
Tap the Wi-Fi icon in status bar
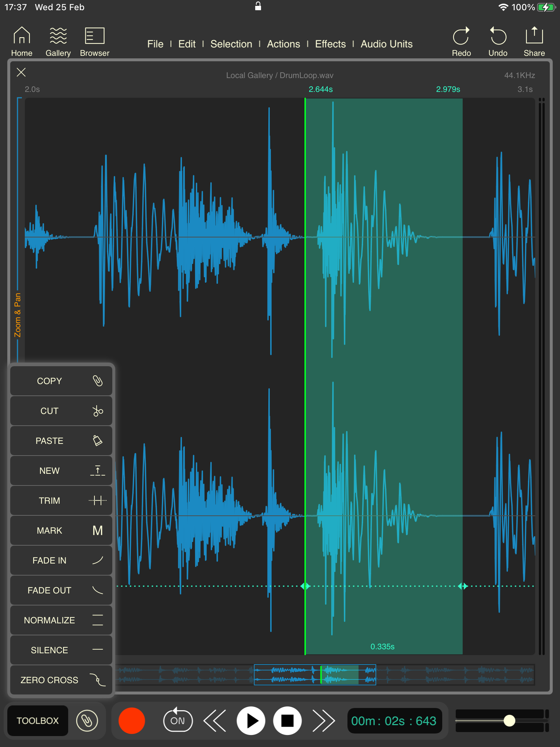[x=503, y=7]
